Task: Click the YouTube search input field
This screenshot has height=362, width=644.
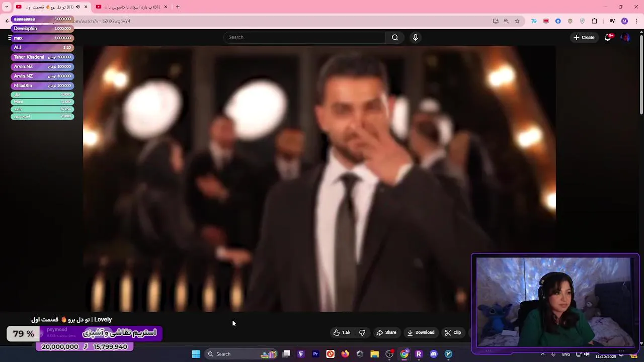Action: coord(304,37)
